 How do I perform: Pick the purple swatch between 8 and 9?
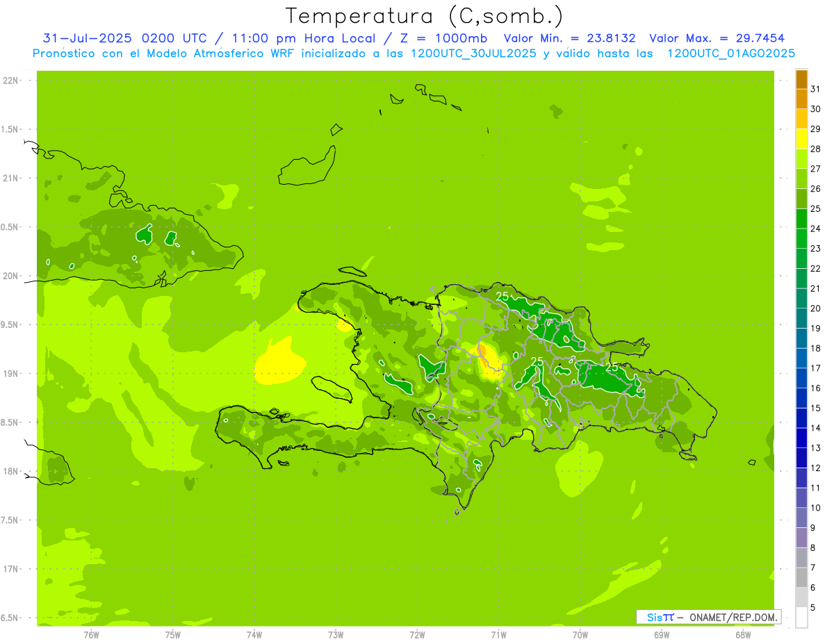[x=802, y=538]
